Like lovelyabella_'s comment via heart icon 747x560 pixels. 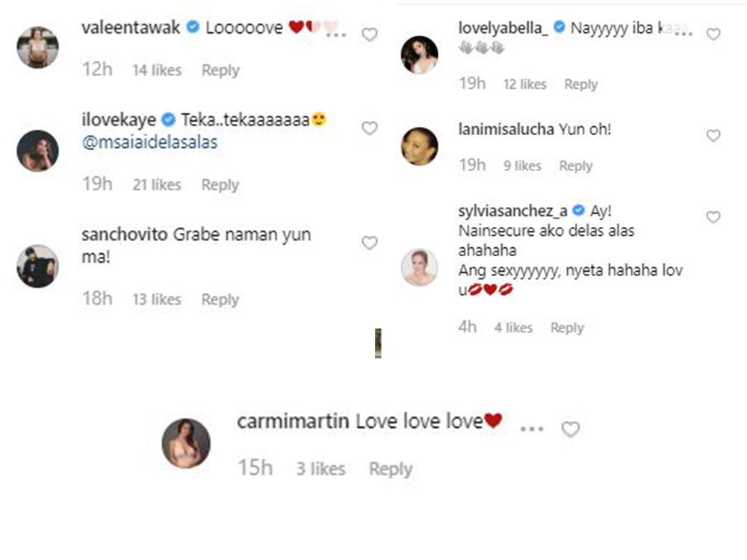(713, 34)
